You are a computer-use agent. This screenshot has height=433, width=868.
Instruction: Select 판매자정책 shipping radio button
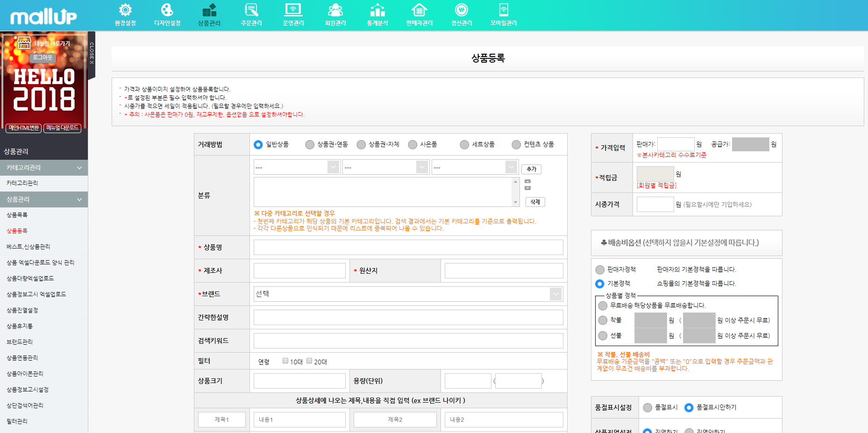[x=600, y=270]
